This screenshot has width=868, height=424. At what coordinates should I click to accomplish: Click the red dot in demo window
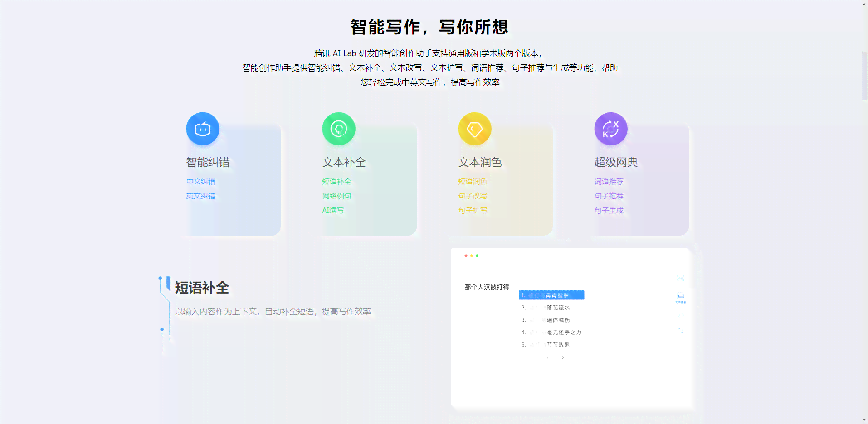pos(466,255)
